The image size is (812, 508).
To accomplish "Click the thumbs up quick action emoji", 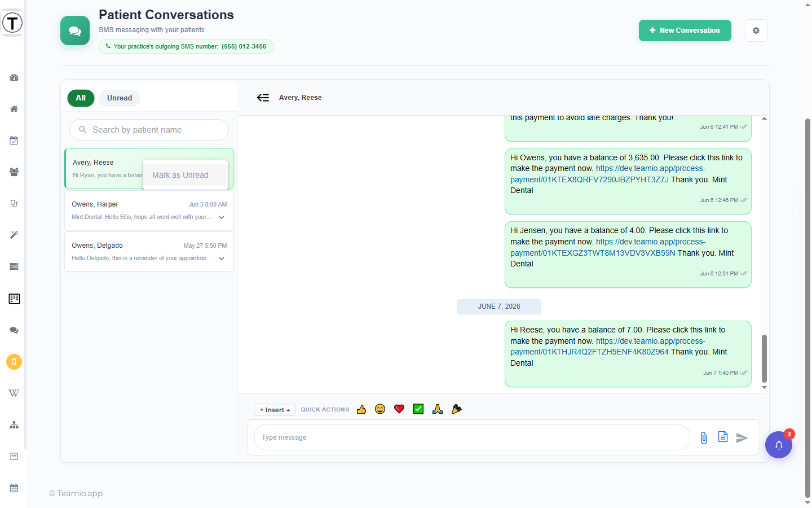I will click(361, 409).
